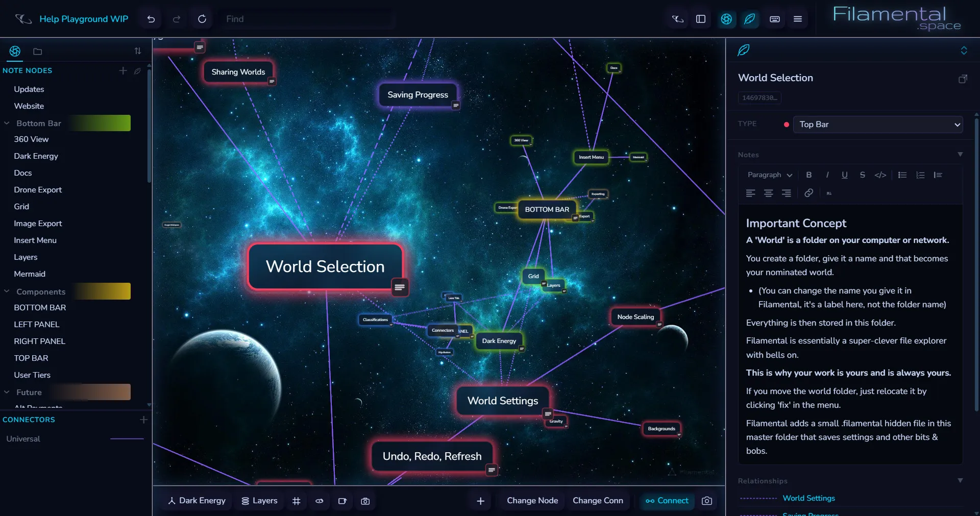
Task: Click the image export camera icon beside the export icon
Action: click(365, 501)
